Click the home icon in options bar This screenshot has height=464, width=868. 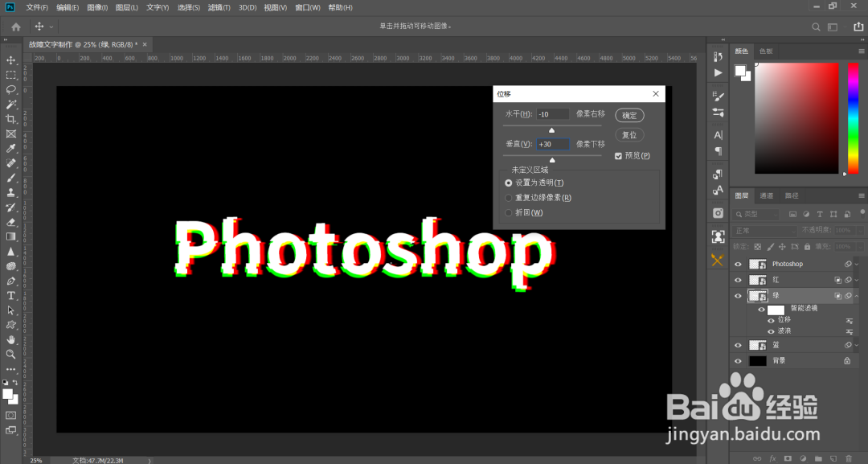16,27
